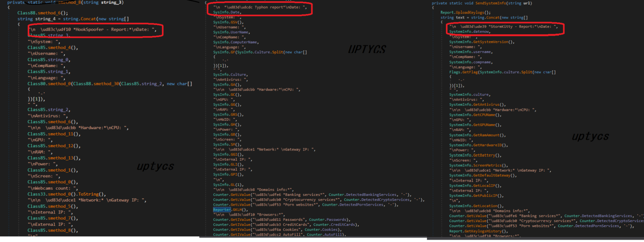Screen dimensions: 644x242
Task: Click the Report.UploadKeylogs(); line
Action: [466, 13]
